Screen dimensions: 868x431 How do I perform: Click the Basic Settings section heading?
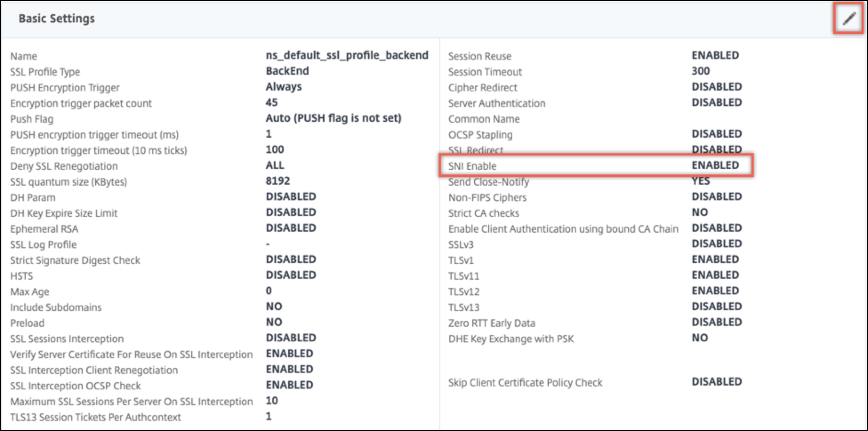pyautogui.click(x=56, y=19)
